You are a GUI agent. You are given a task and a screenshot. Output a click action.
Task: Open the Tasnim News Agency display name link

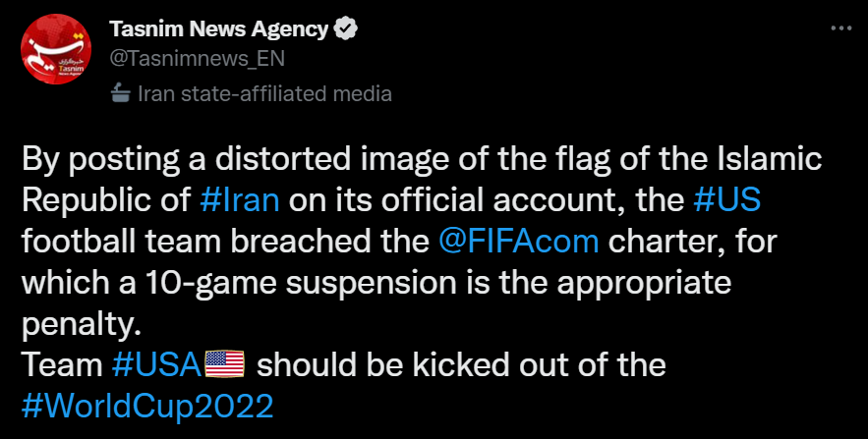point(219,29)
